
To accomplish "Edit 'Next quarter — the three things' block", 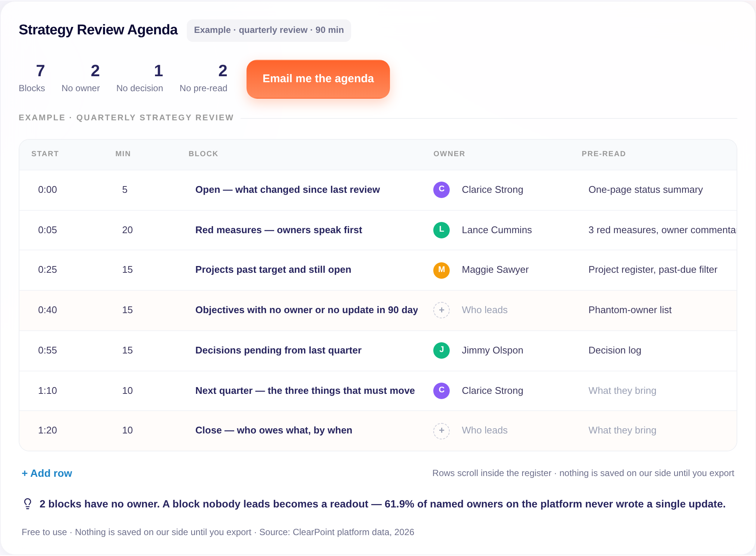I will click(305, 391).
